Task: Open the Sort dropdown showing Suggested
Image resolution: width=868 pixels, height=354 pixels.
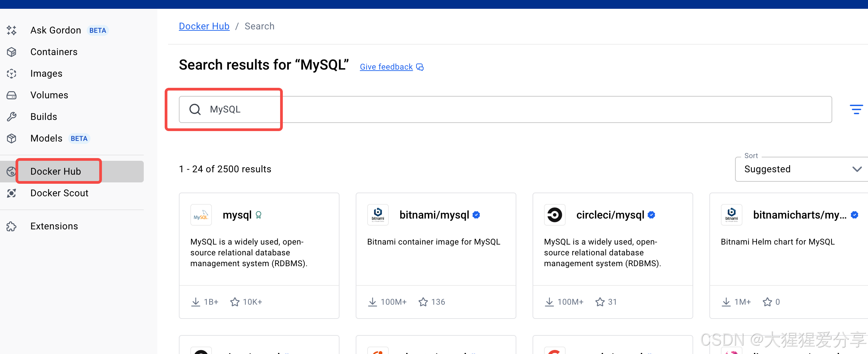Action: (x=802, y=169)
